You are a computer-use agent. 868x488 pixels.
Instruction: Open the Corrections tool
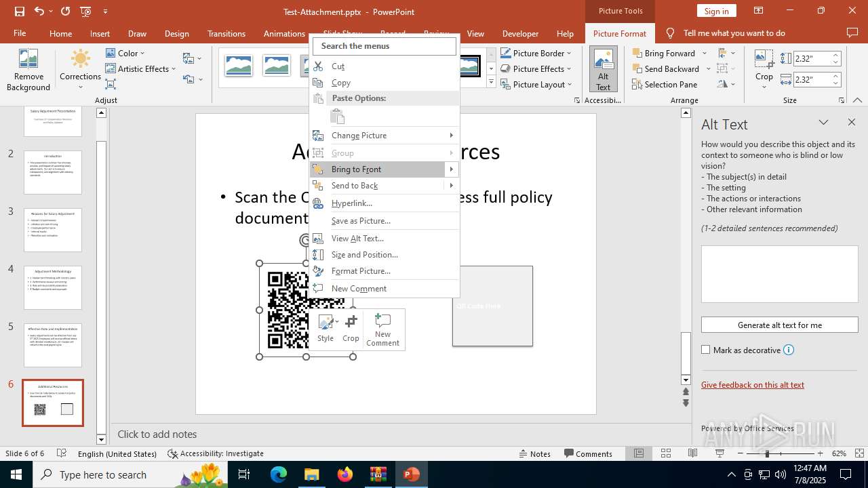[80, 70]
